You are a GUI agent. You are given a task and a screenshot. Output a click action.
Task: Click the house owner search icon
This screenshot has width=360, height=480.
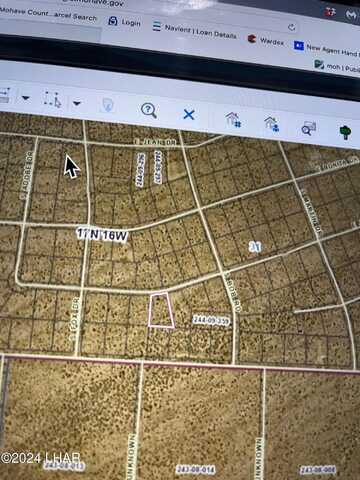(x=272, y=124)
